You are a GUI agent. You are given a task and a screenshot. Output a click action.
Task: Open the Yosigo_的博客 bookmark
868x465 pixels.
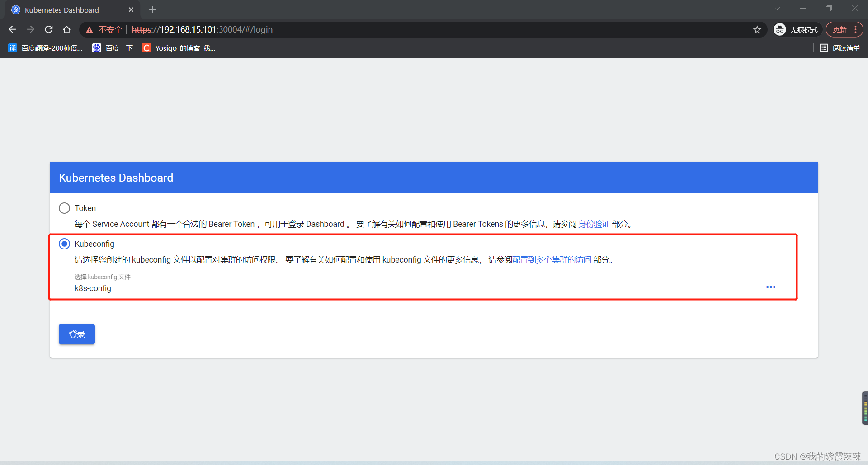179,48
